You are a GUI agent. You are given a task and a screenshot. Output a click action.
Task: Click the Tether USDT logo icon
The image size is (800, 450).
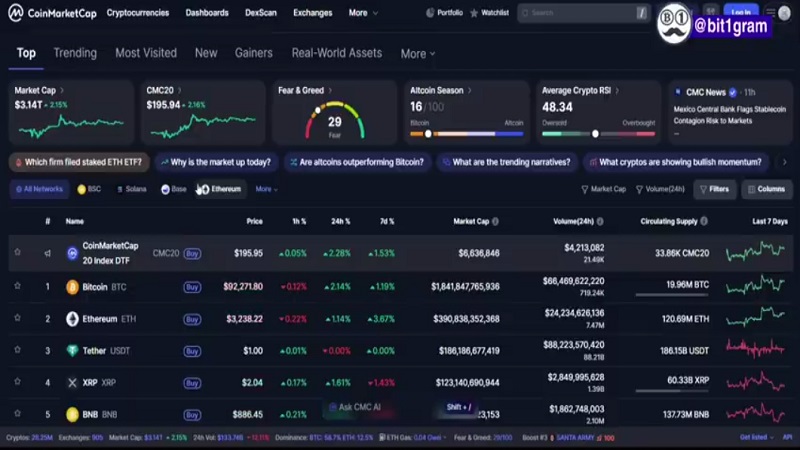72,351
